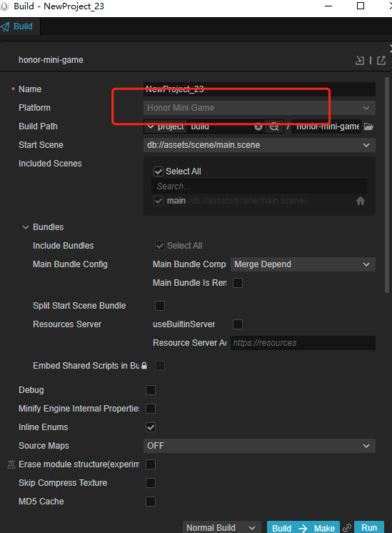
Task: Maximize the Build window
Action: pyautogui.click(x=361, y=6)
